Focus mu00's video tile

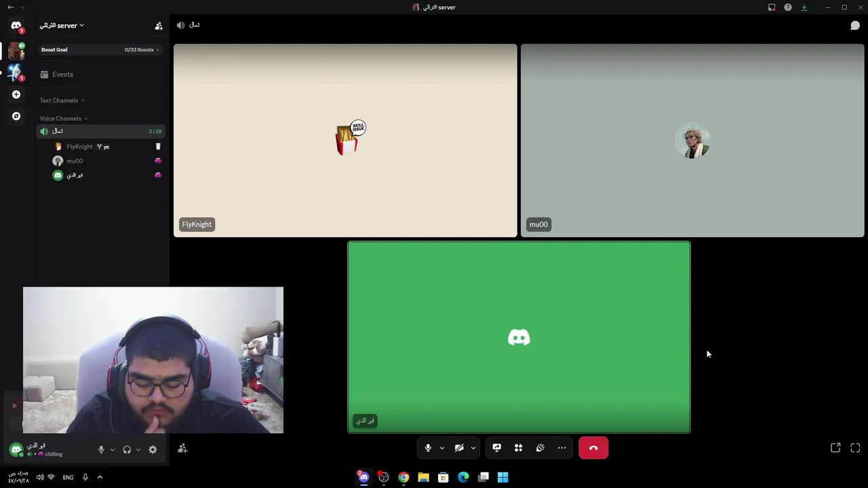coord(692,140)
